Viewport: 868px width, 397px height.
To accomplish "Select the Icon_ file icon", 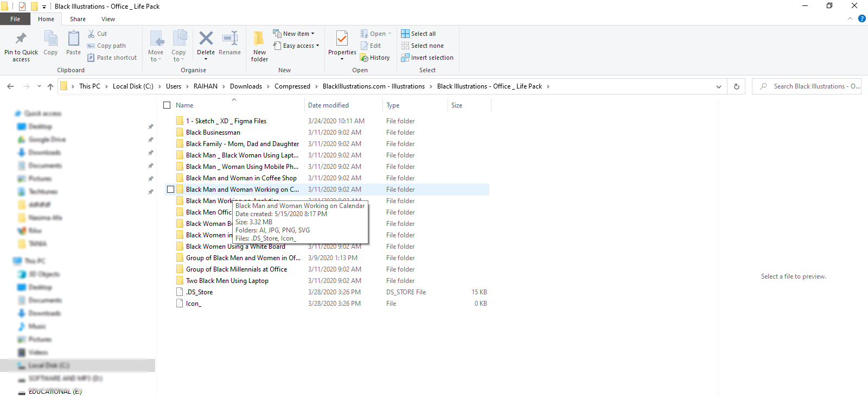I will point(180,304).
